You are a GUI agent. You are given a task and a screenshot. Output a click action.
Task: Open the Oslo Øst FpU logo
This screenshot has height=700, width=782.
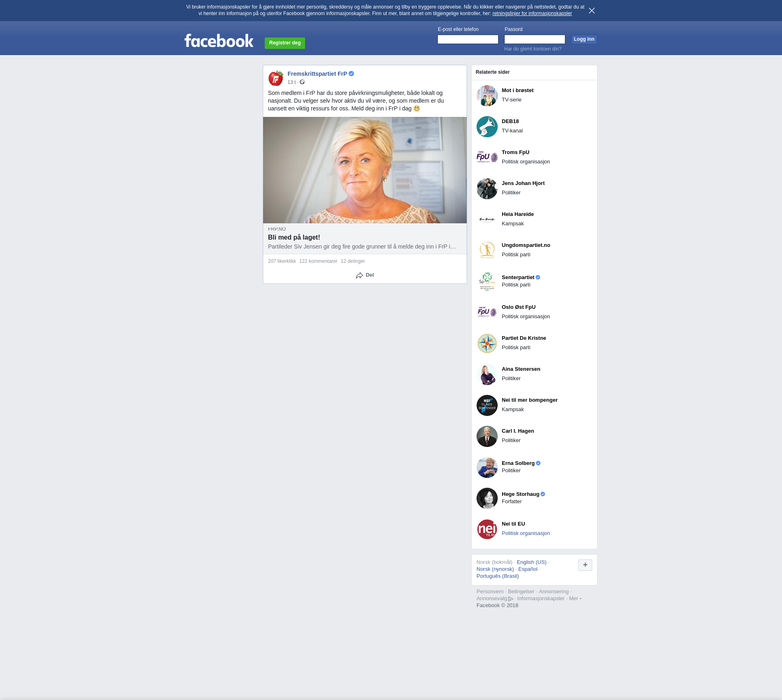point(487,313)
